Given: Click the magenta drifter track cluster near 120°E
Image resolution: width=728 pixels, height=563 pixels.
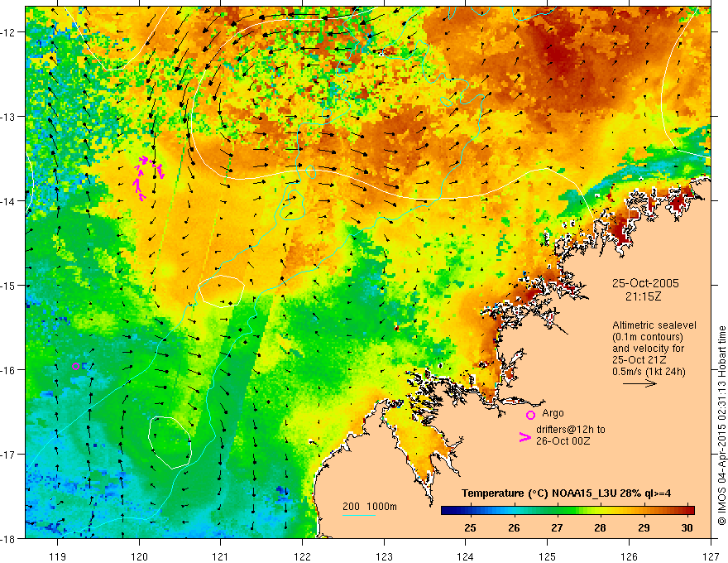Looking at the screenshot, I should pyautogui.click(x=149, y=177).
